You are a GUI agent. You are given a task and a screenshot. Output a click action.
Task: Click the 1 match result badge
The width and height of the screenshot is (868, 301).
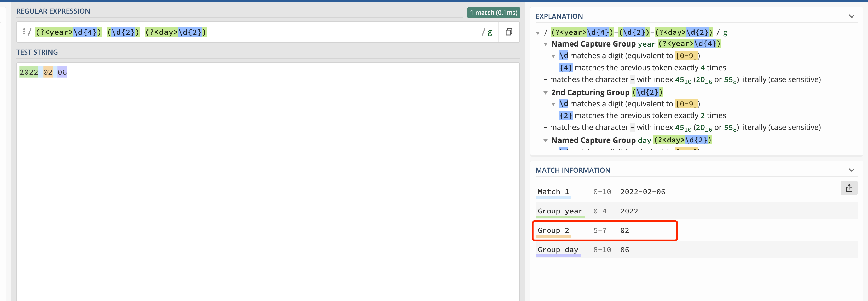(x=493, y=13)
